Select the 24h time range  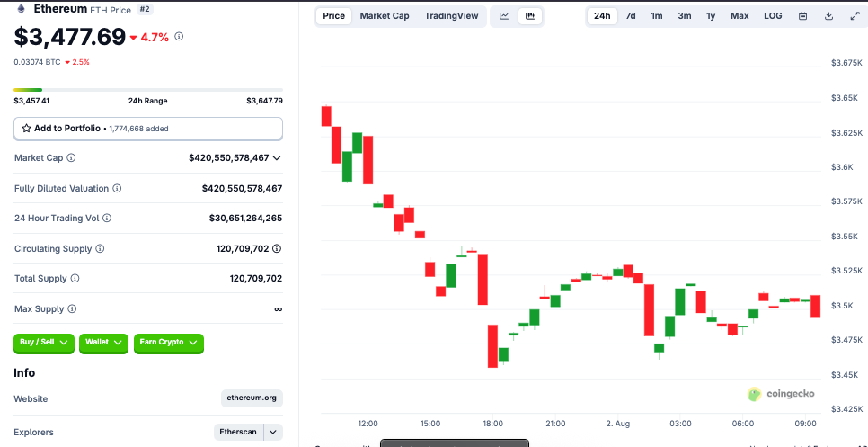[x=602, y=16]
